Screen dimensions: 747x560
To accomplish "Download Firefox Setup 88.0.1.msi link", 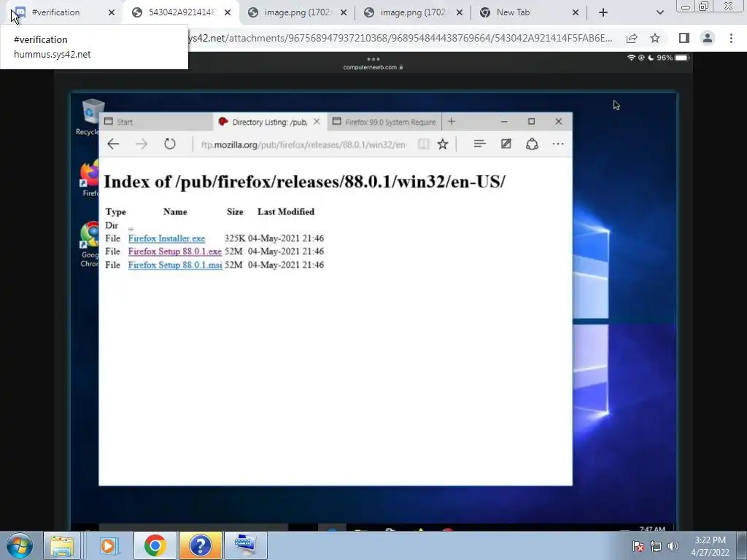I will (175, 265).
